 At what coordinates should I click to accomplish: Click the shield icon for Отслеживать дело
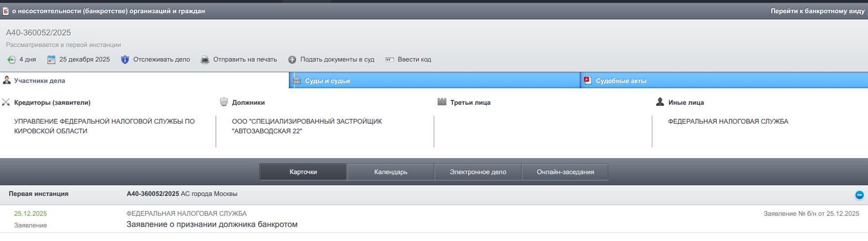point(125,60)
